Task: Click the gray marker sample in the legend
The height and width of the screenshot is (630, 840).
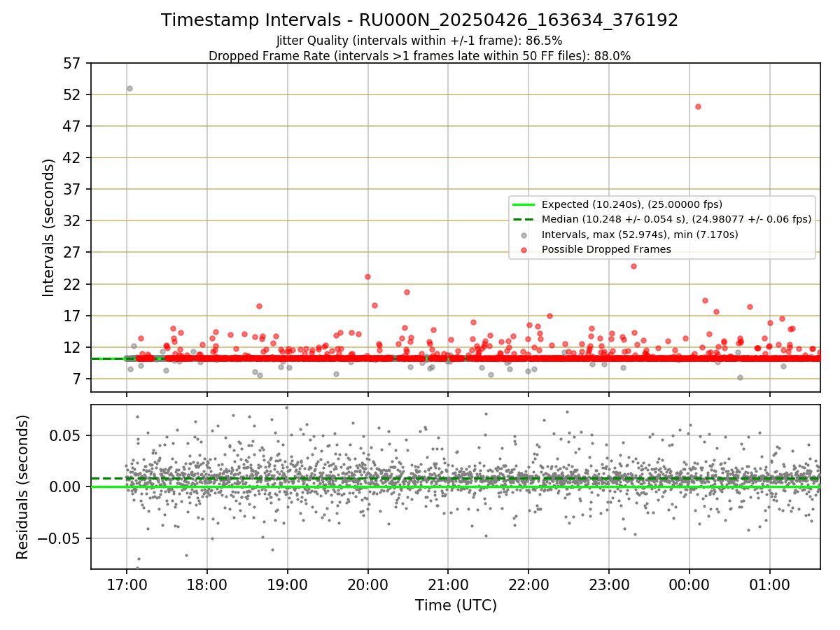Action: tap(524, 234)
